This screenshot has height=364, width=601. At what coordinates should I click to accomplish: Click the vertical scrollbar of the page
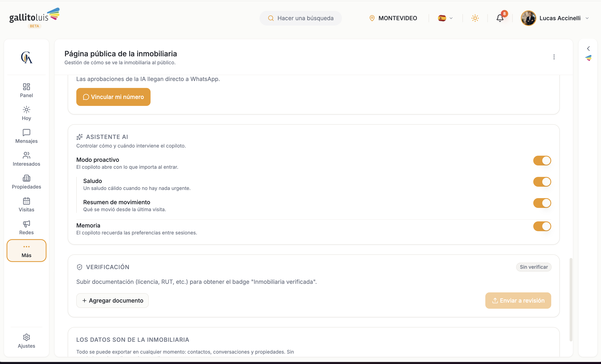click(571, 300)
